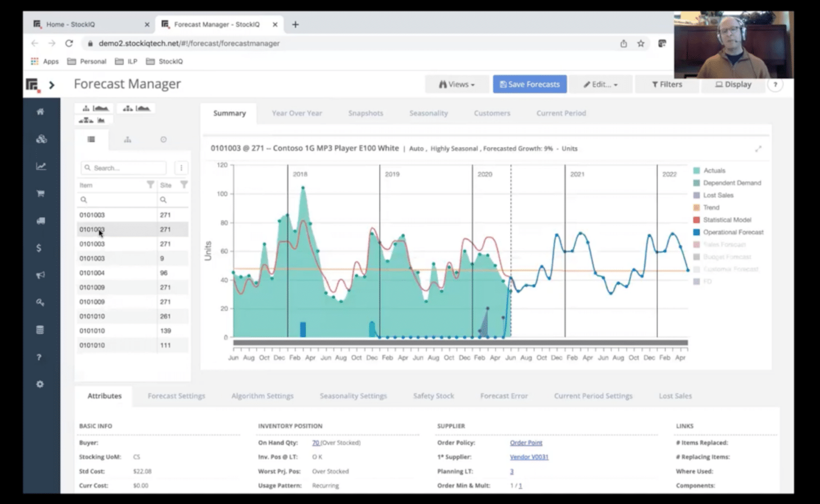Click the Save Forecasts button

(529, 84)
